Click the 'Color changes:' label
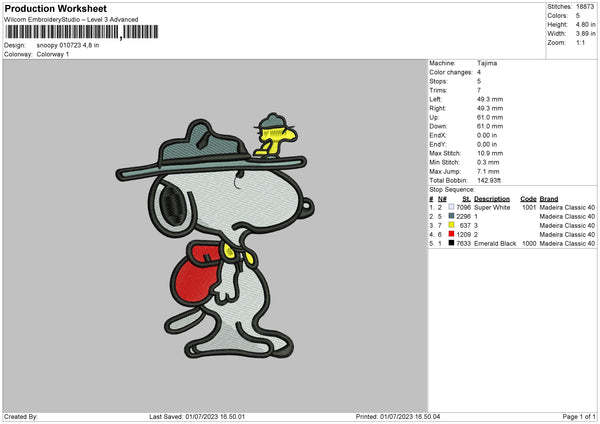 click(450, 72)
